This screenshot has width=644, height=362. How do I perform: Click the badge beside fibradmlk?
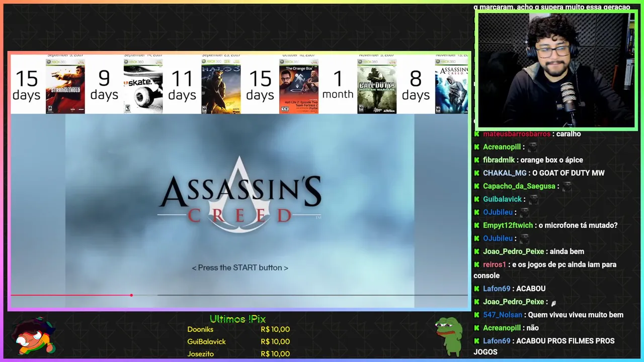click(477, 160)
